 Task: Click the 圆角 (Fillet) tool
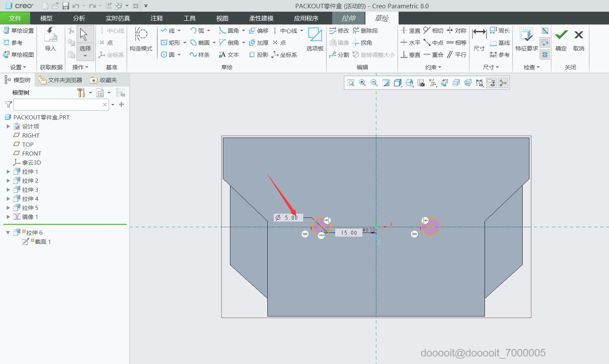229,31
